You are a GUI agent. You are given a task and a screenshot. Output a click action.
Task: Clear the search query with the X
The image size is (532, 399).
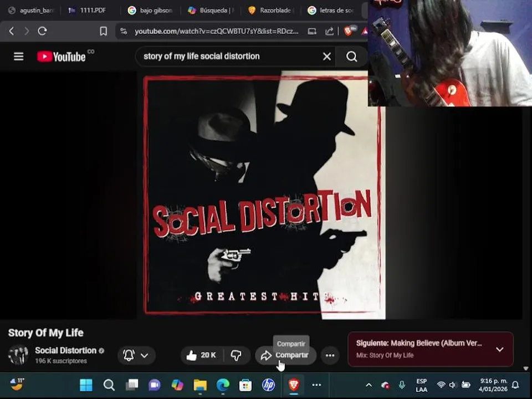pyautogui.click(x=327, y=57)
